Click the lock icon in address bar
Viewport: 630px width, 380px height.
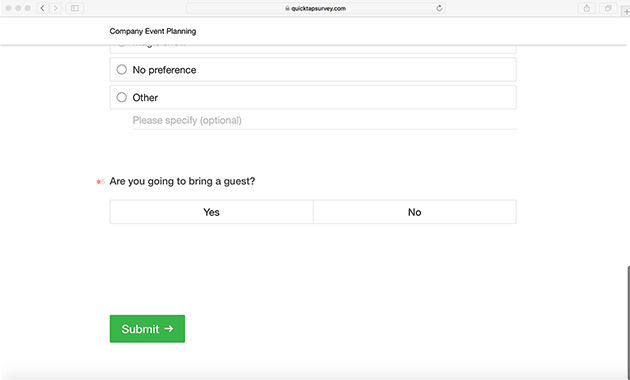(287, 8)
